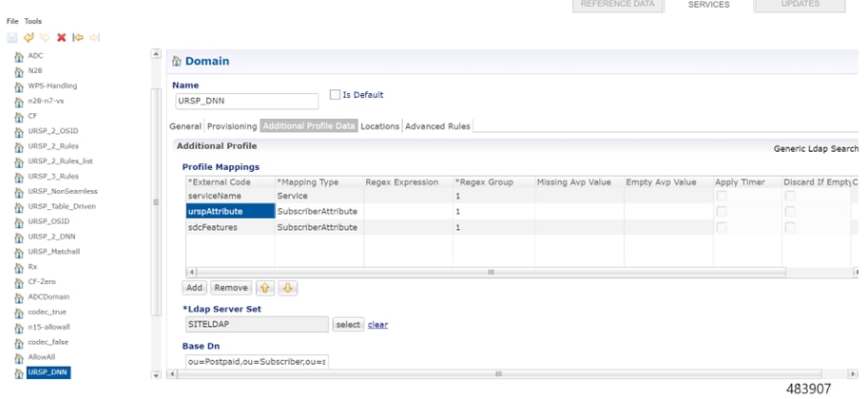Screen dimensions: 868x399
Task: Click the Add button under Profile Mappings
Action: [x=194, y=288]
